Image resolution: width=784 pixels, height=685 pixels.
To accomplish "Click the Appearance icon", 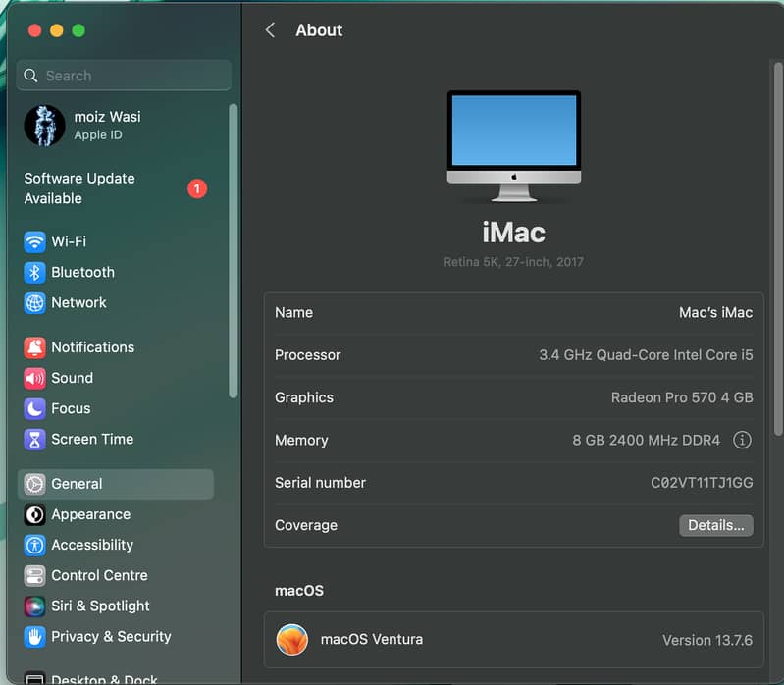I will (34, 514).
